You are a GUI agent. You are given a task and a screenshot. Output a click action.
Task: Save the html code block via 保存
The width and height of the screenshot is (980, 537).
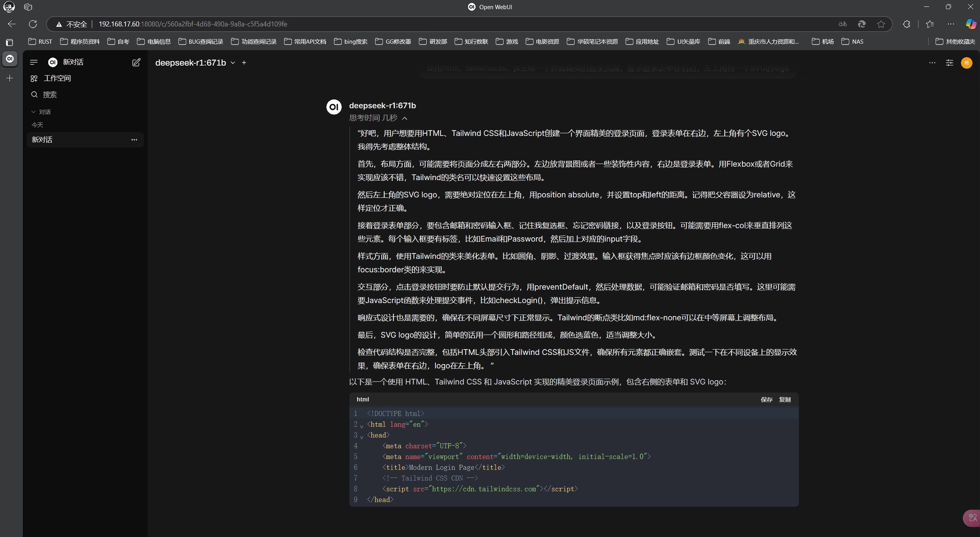767,400
